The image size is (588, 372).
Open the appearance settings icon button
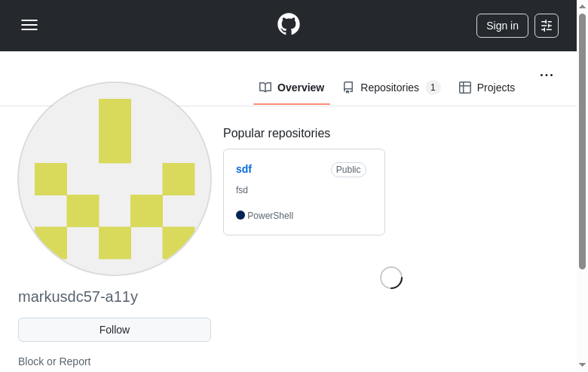click(x=547, y=26)
